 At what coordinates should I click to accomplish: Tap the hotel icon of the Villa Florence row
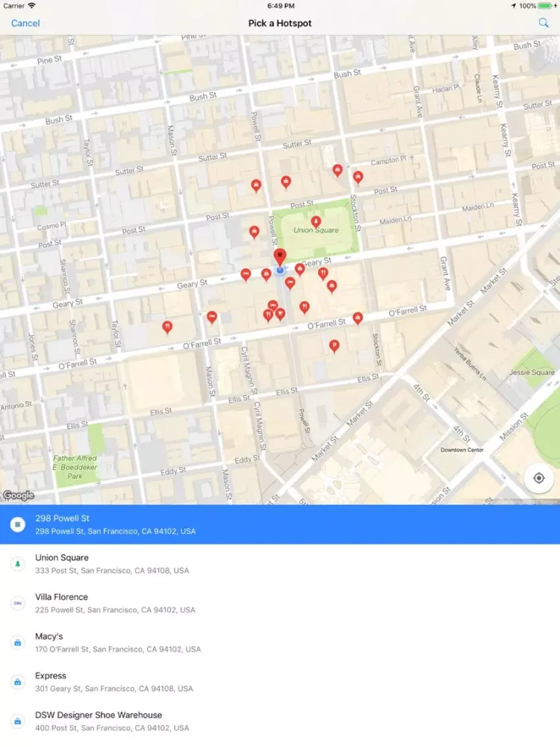[18, 603]
